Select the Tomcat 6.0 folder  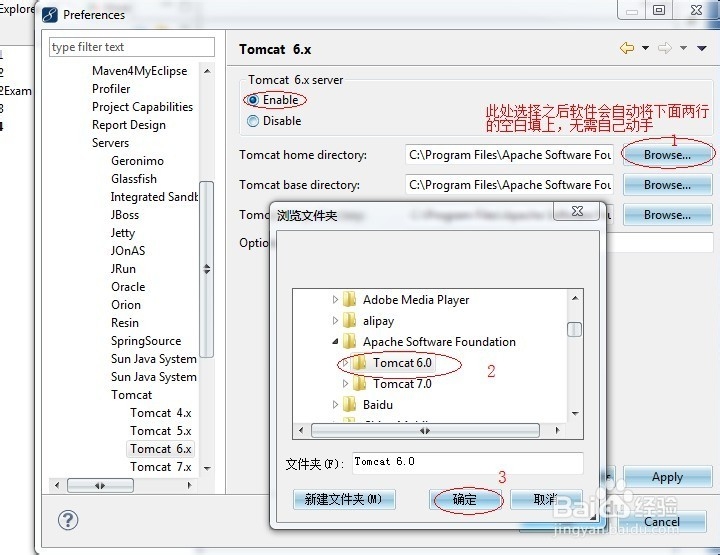(402, 363)
